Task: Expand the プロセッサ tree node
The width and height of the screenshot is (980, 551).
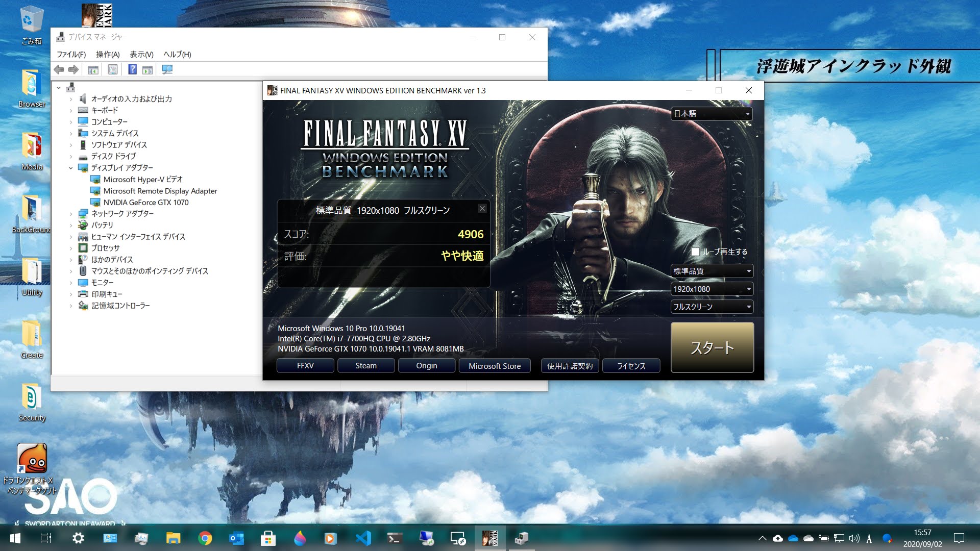Action: [x=71, y=248]
